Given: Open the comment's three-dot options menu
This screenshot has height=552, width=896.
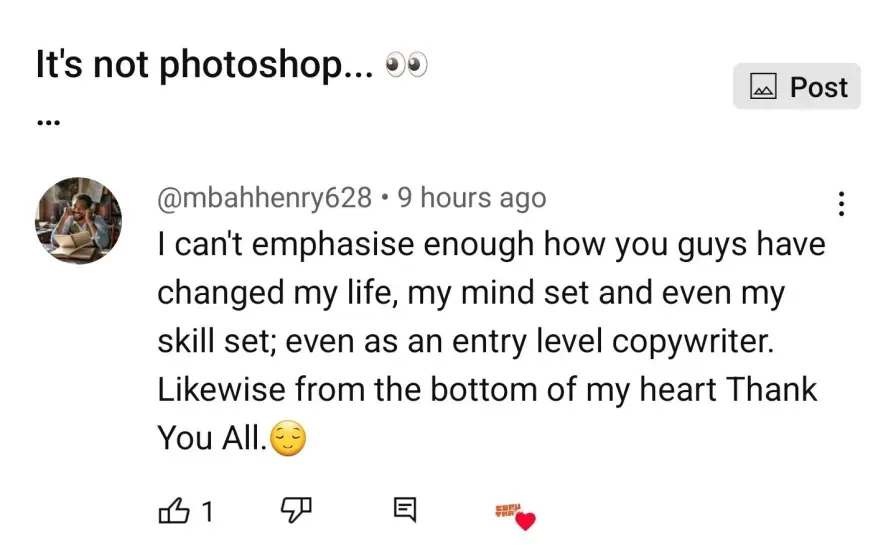Looking at the screenshot, I should pos(841,205).
